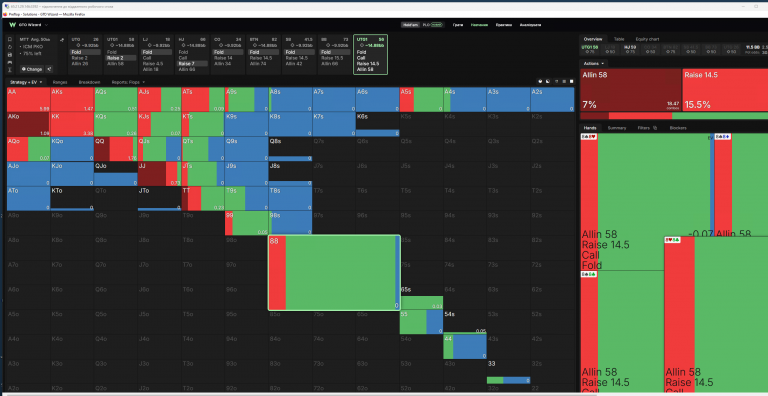This screenshot has width=768, height=396.
Task: Select Allin 34 in the CO card
Action: click(x=221, y=63)
